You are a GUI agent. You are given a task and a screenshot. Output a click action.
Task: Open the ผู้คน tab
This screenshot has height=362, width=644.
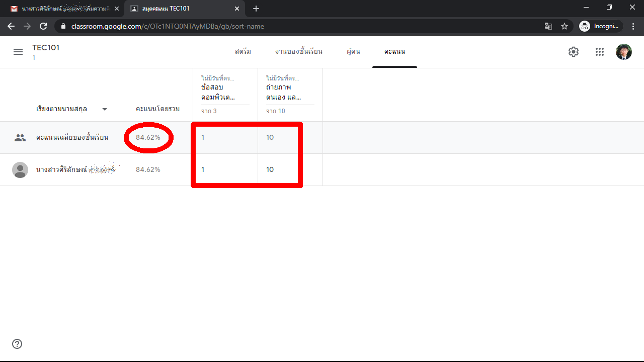coord(353,52)
